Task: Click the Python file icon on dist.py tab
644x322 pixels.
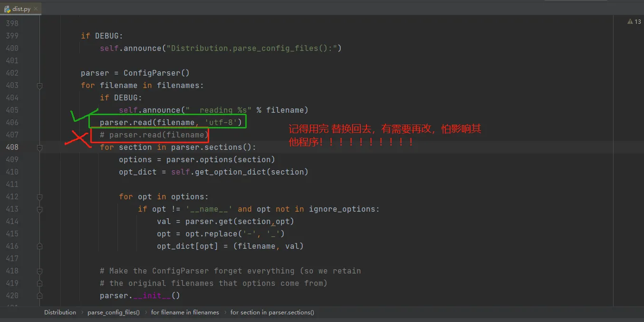Action: click(x=8, y=9)
